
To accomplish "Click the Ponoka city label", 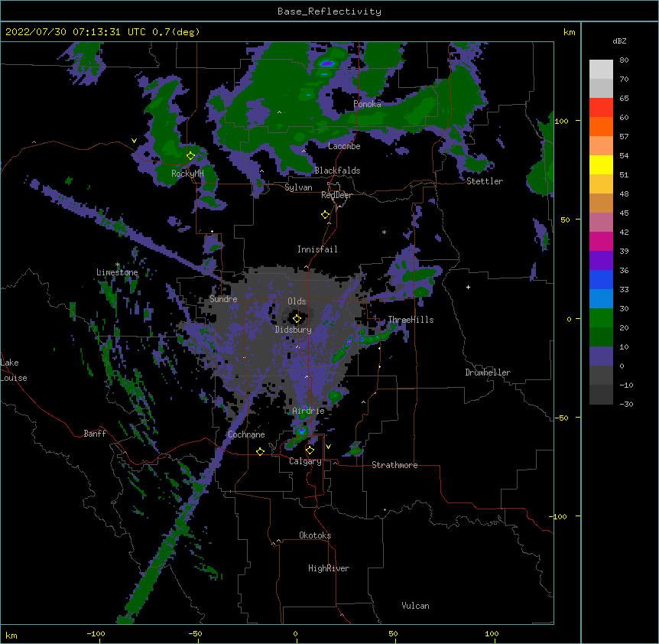I will click(367, 104).
